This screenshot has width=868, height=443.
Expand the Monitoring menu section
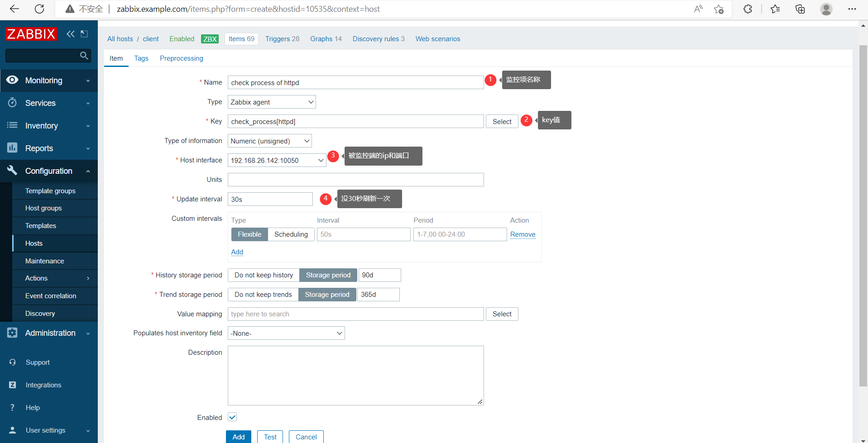[x=49, y=81]
